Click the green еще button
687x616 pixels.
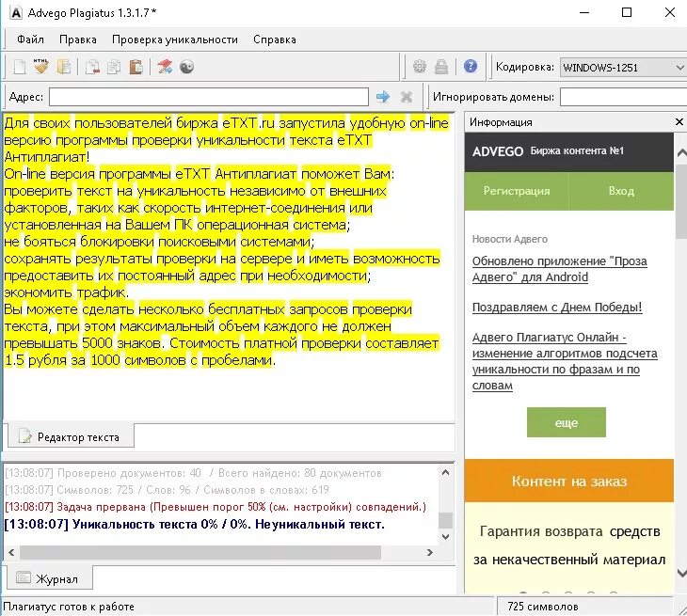pos(567,422)
